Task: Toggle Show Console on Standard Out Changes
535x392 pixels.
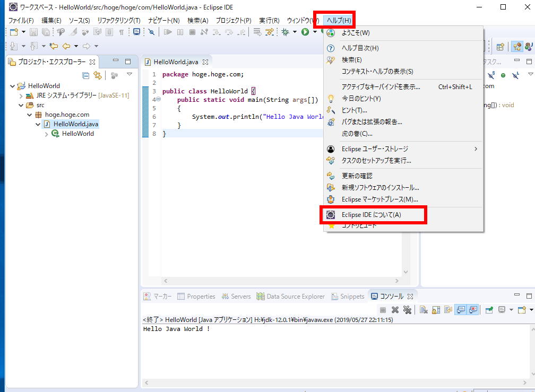Action: [x=461, y=310]
